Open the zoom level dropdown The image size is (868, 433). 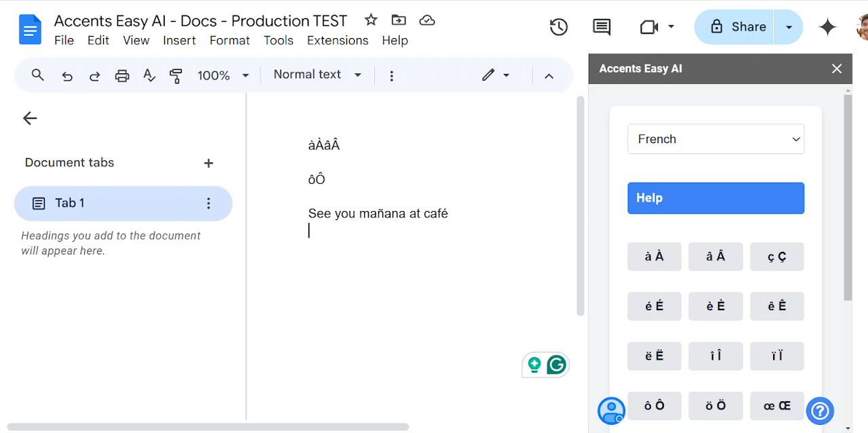click(223, 76)
